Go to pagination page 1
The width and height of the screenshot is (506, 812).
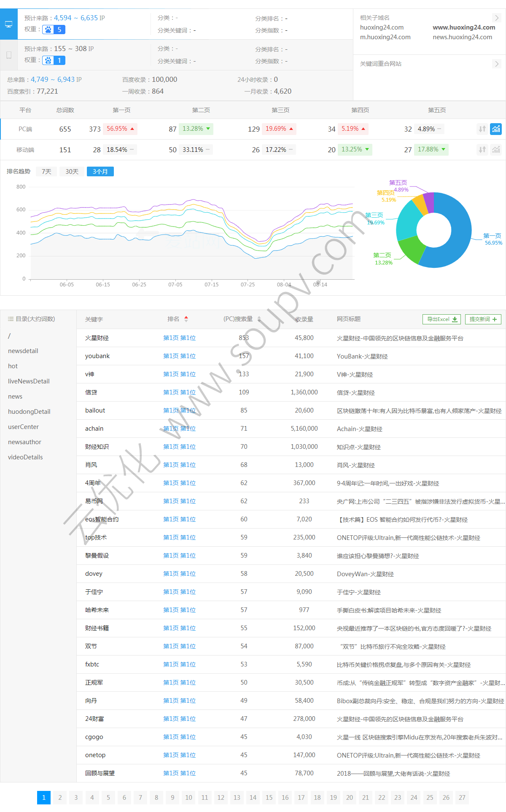click(44, 797)
